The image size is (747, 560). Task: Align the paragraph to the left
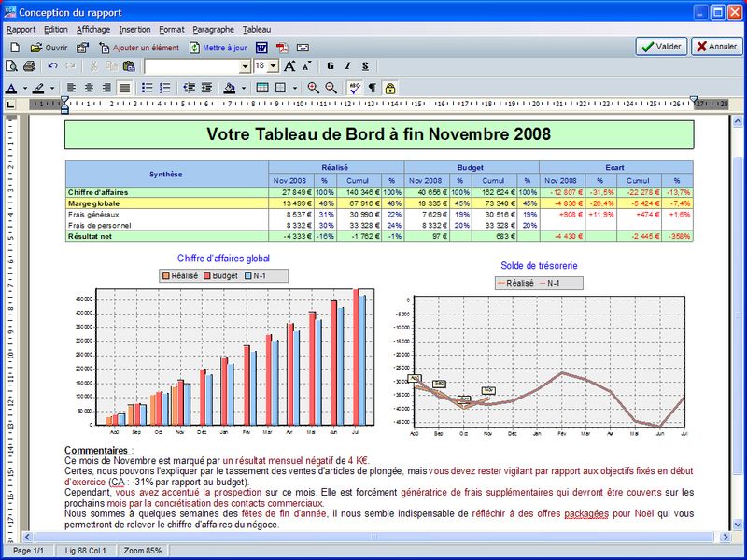(x=72, y=88)
